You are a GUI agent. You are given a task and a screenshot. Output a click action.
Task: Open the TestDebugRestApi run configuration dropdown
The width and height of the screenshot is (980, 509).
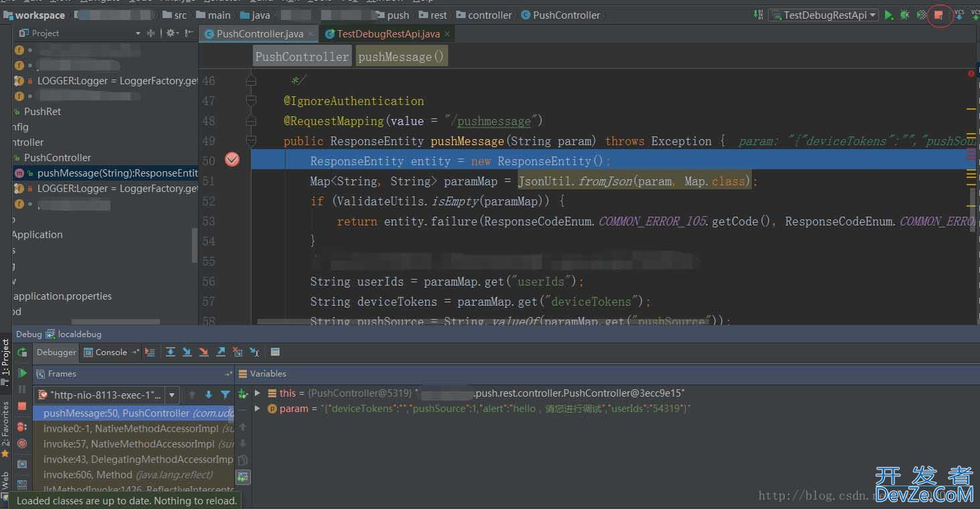coord(823,15)
